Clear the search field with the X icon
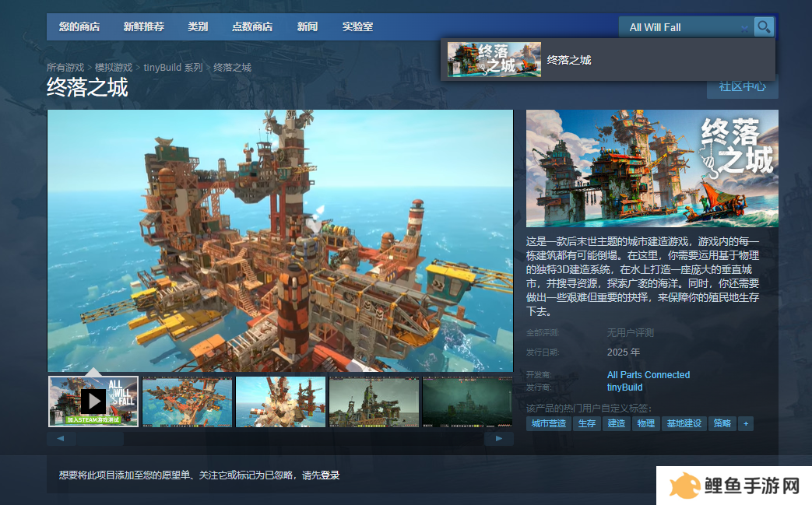 tap(744, 29)
